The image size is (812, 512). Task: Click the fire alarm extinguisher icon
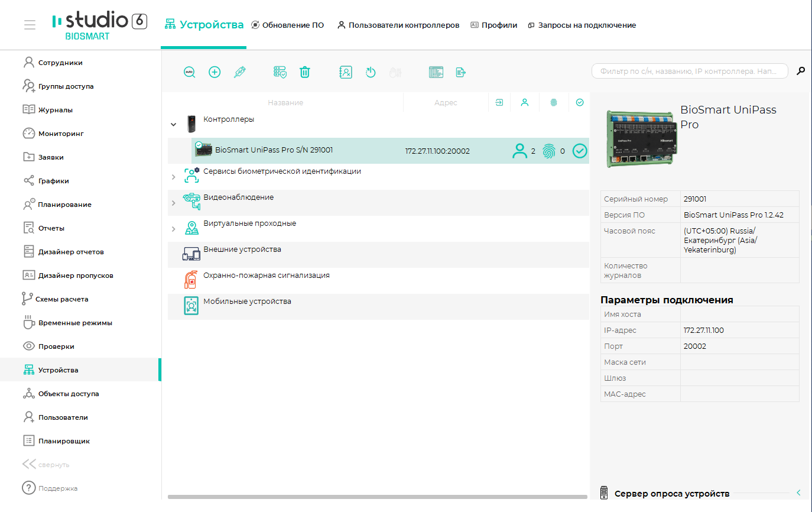tap(190, 280)
